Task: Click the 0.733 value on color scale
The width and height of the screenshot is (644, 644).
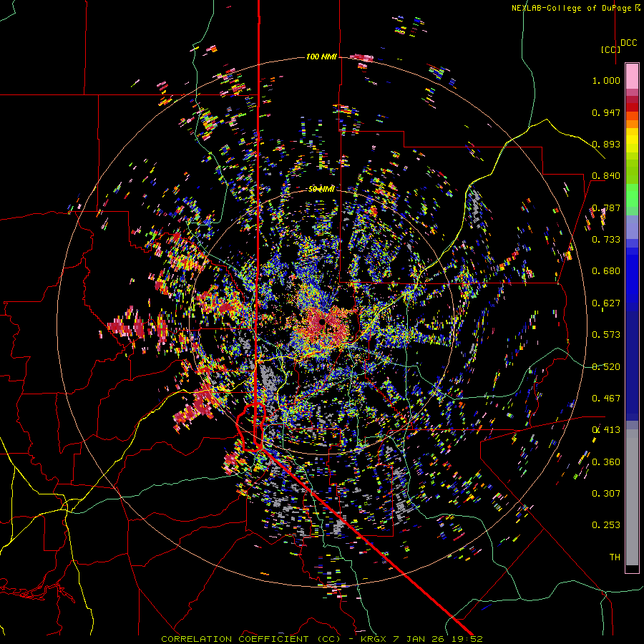Action: 606,240
